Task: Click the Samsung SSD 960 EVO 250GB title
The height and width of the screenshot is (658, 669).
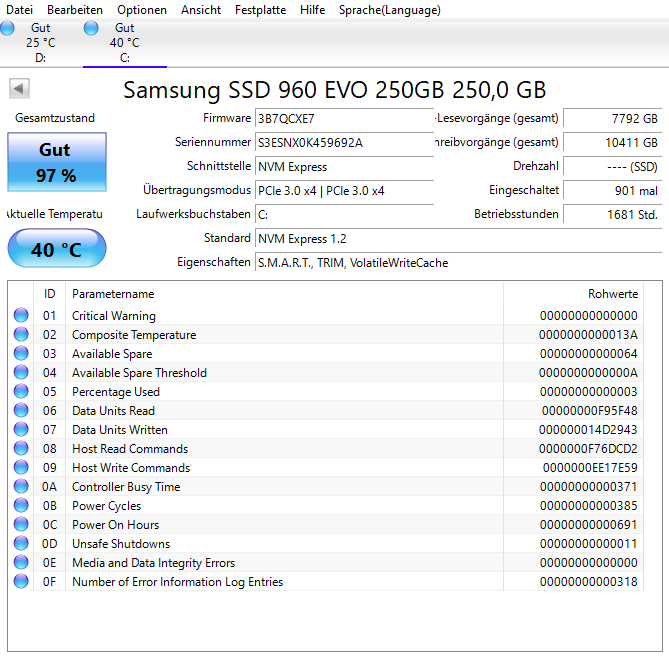Action: 334,90
